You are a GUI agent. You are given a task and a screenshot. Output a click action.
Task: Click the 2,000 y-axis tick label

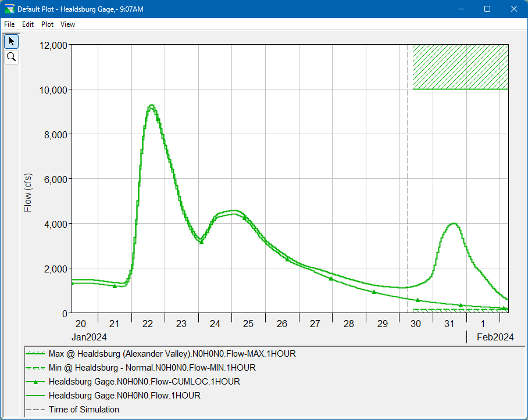(x=56, y=269)
